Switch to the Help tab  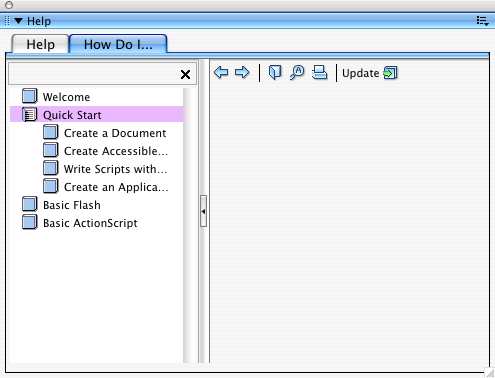point(40,44)
